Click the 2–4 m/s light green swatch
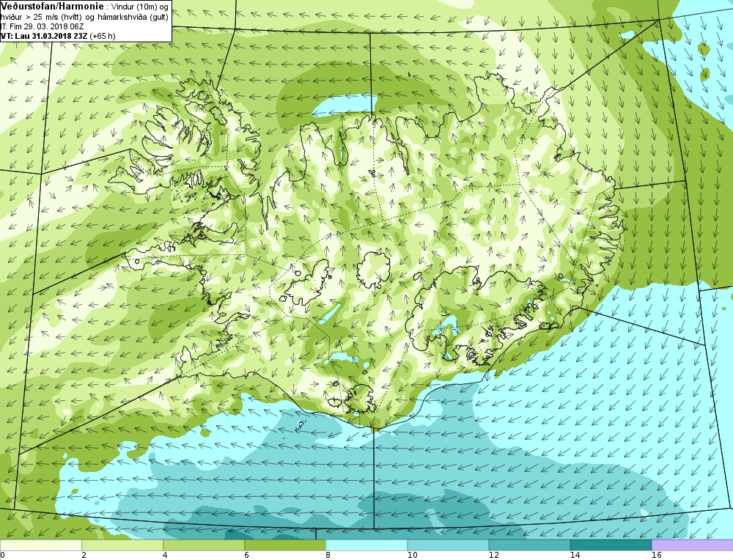This screenshot has height=560, width=733. point(122,545)
